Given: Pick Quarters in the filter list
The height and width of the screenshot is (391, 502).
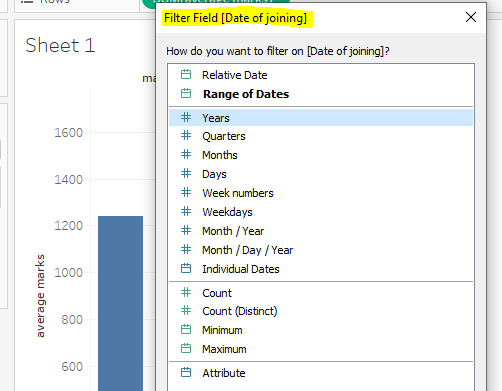Looking at the screenshot, I should (321, 136).
